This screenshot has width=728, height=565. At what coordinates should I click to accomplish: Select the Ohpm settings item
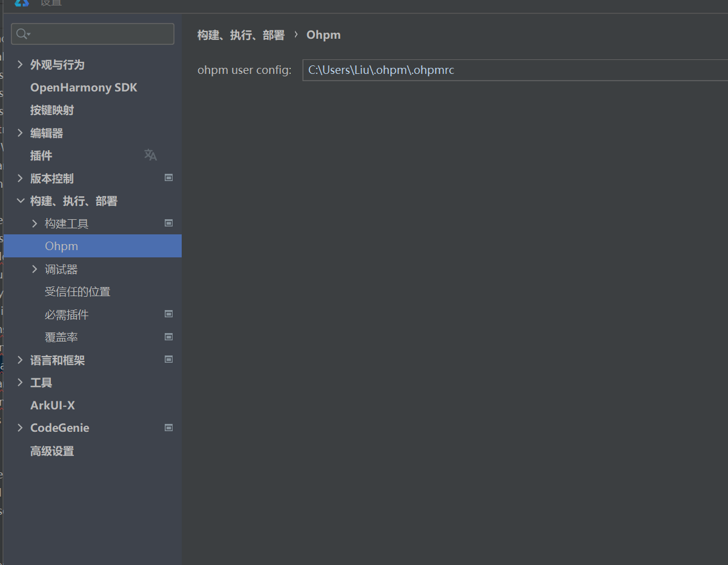click(x=93, y=246)
